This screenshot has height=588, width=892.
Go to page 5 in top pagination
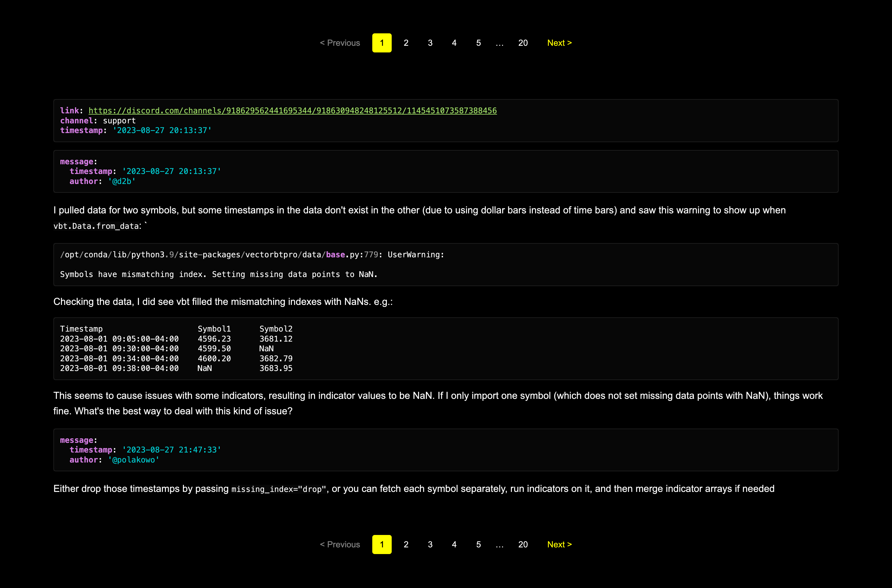click(478, 43)
